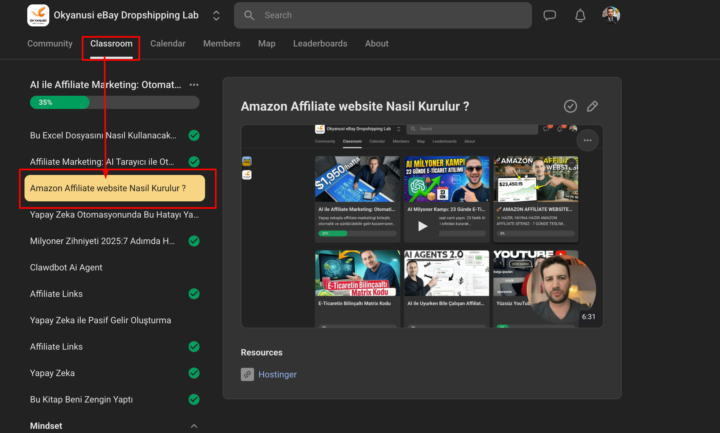Open the Hostinger resource link

277,375
